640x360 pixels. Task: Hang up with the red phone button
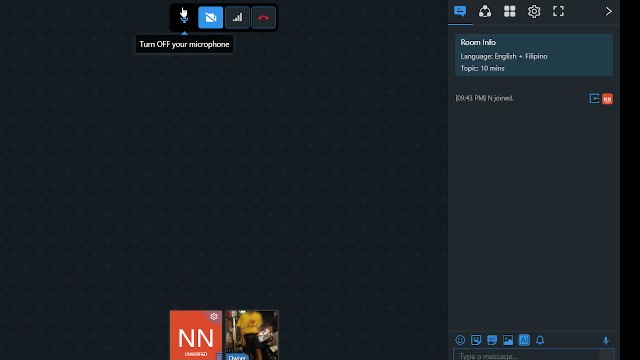pos(263,18)
